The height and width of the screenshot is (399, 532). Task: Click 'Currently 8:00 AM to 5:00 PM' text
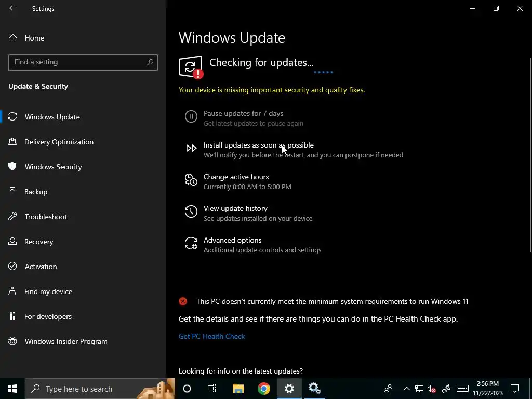click(247, 187)
